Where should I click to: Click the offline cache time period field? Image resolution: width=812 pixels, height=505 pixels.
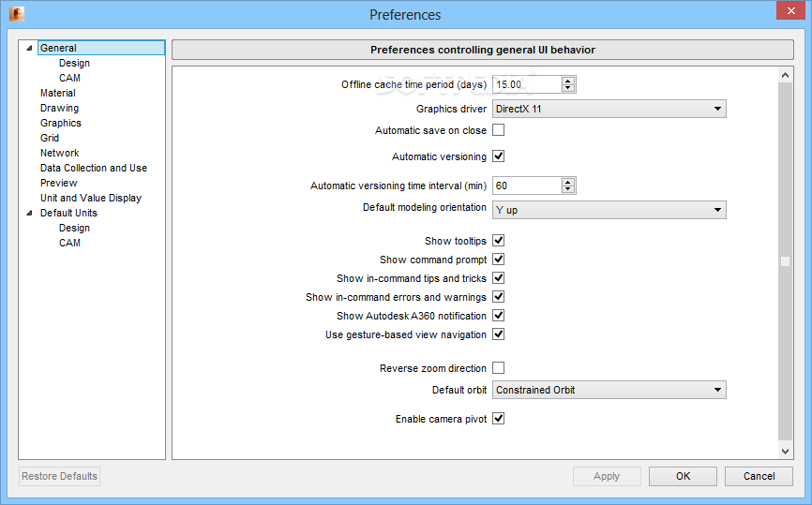527,84
